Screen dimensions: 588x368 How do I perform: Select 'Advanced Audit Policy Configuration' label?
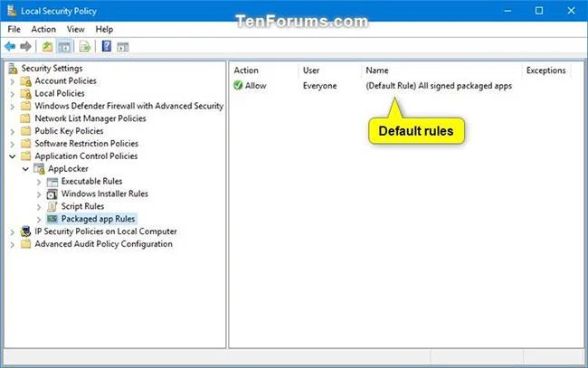pos(103,244)
